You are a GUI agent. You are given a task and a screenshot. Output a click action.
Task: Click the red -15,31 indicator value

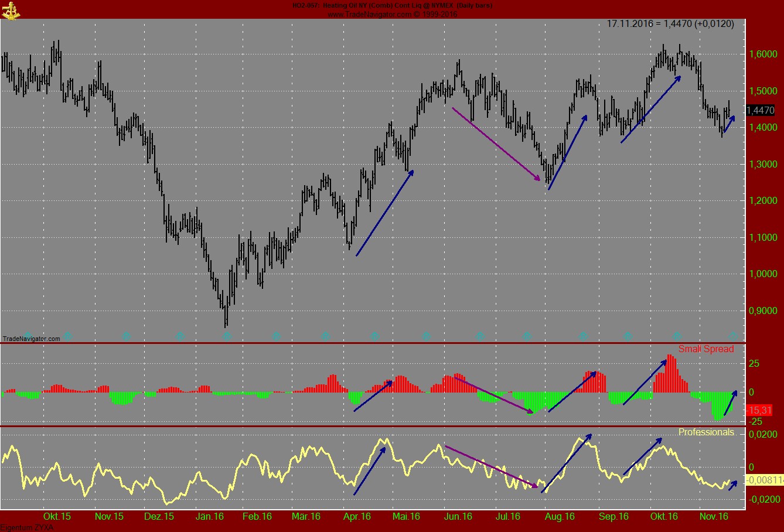click(760, 410)
